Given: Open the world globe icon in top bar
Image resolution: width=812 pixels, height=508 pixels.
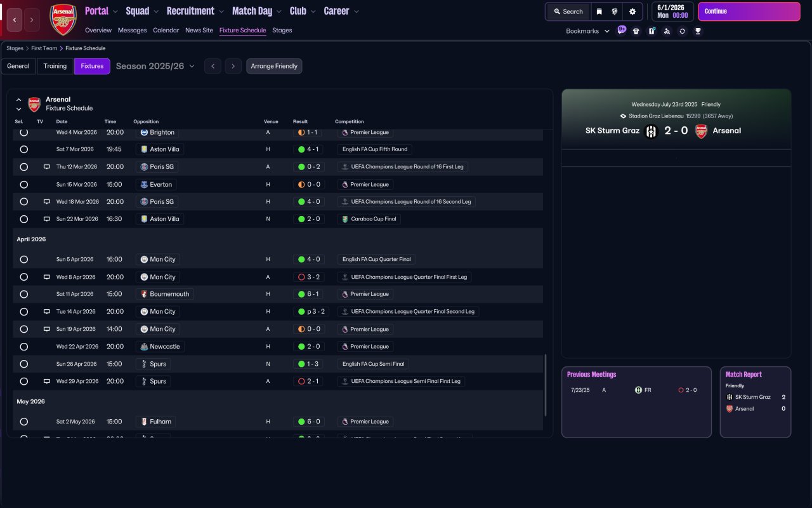Looking at the screenshot, I should [615, 11].
